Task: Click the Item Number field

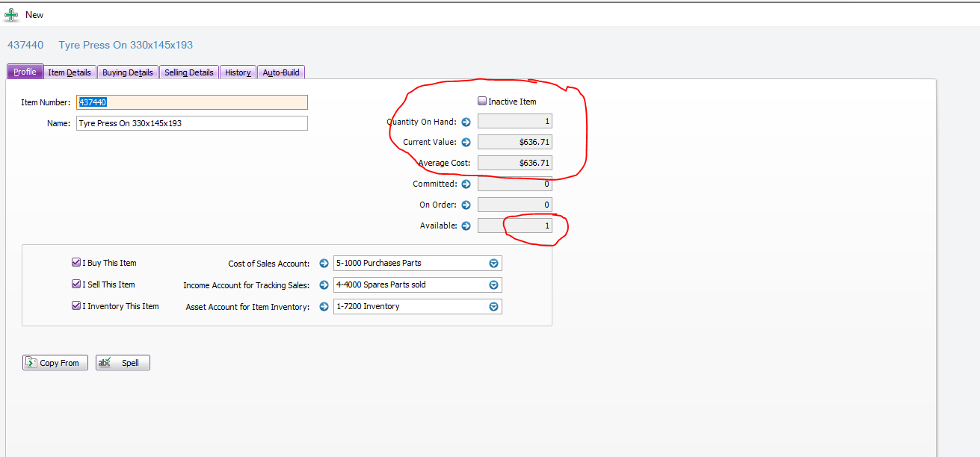Action: tap(192, 102)
